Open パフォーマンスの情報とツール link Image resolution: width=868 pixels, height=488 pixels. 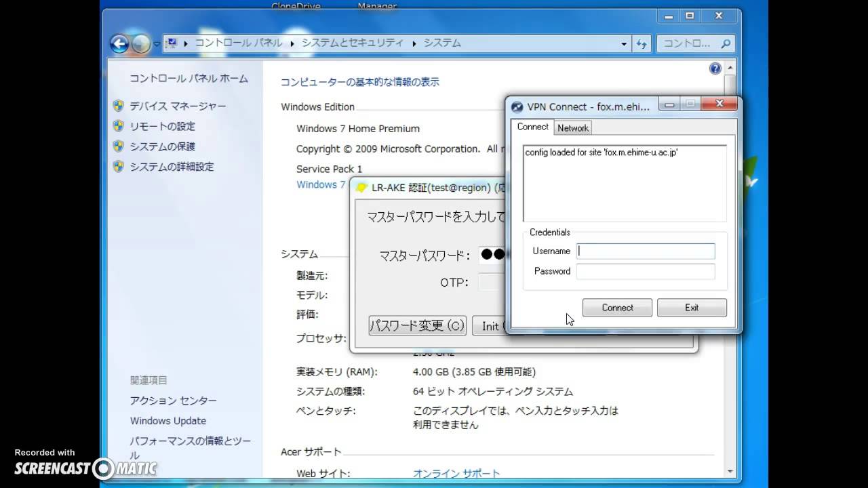coord(190,448)
